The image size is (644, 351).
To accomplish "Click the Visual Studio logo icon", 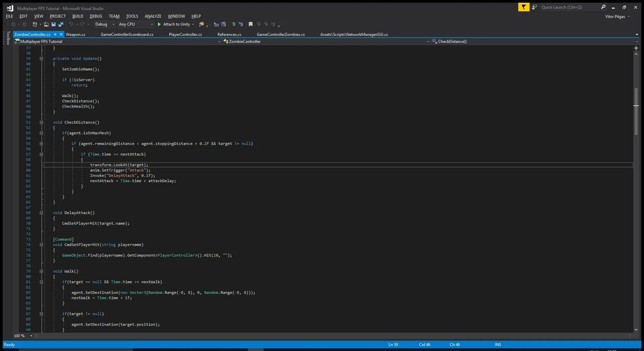I will click(10, 8).
